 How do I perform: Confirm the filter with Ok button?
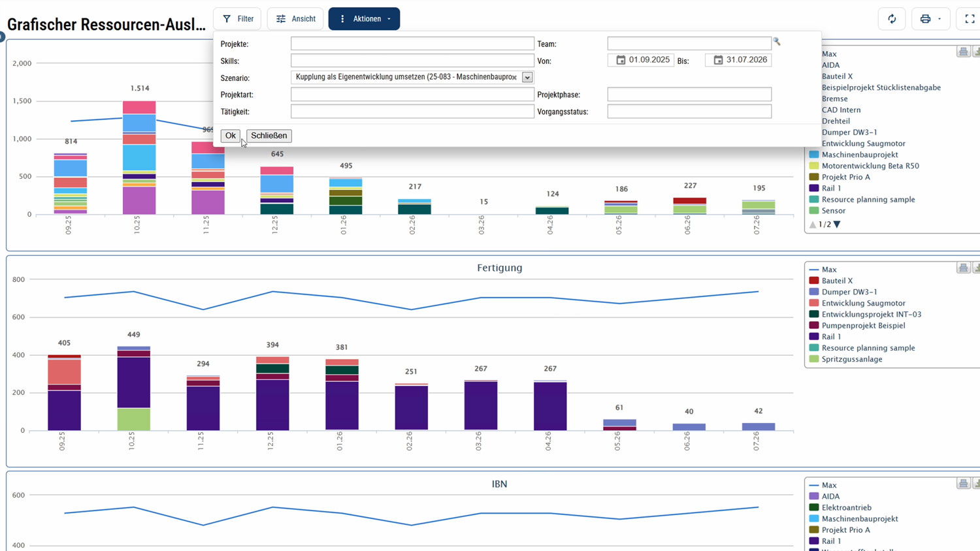[x=230, y=136]
